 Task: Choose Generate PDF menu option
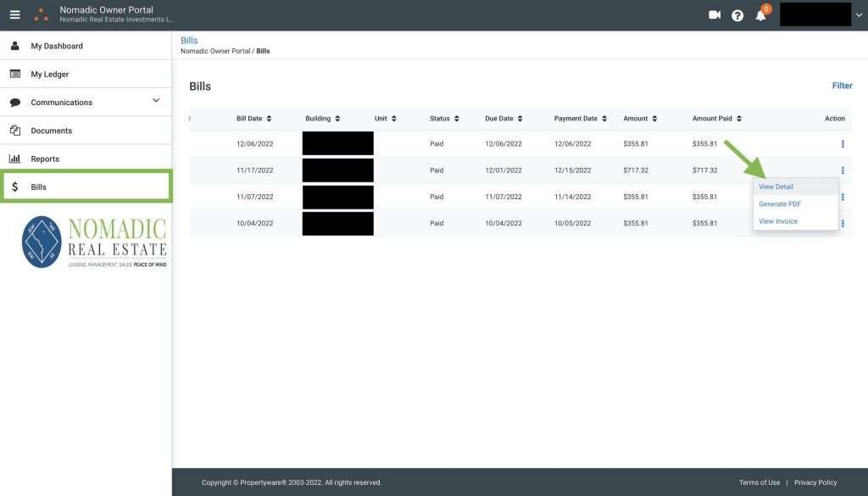point(779,204)
